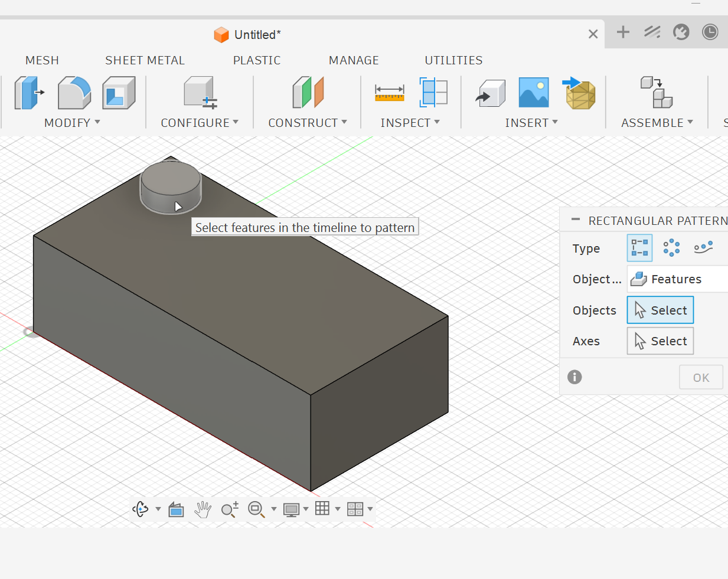Open the INSERT dropdown menu
The height and width of the screenshot is (579, 728).
tap(531, 123)
